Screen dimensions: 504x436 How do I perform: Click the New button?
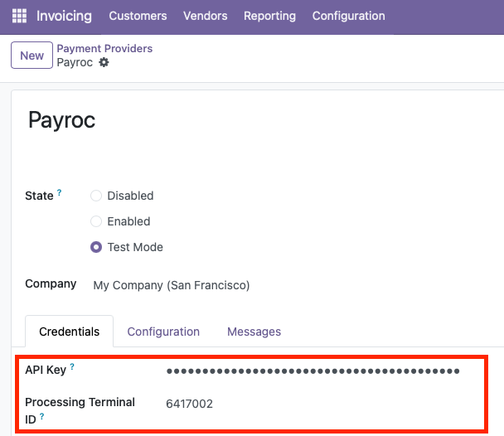coord(31,55)
